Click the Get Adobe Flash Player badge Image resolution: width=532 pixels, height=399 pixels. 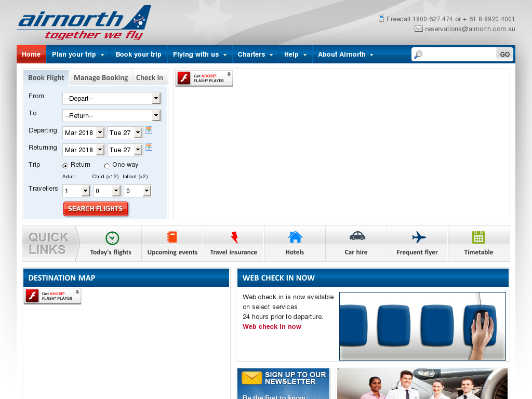tap(204, 78)
